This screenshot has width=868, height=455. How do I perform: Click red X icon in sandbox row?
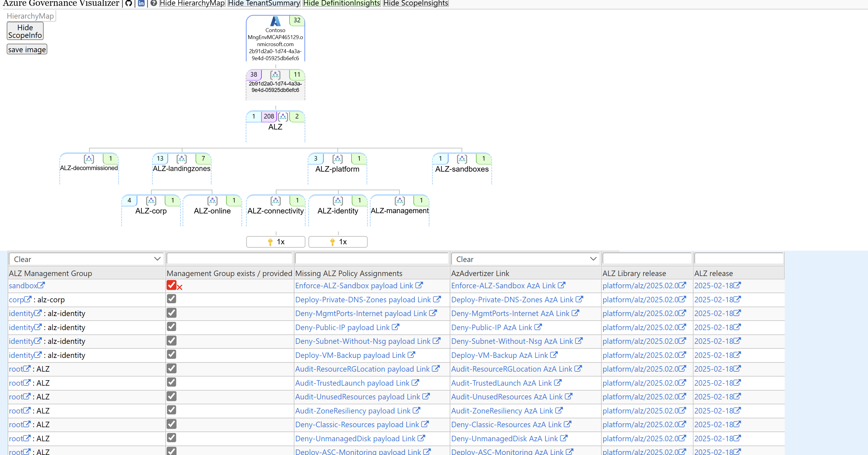(x=180, y=287)
